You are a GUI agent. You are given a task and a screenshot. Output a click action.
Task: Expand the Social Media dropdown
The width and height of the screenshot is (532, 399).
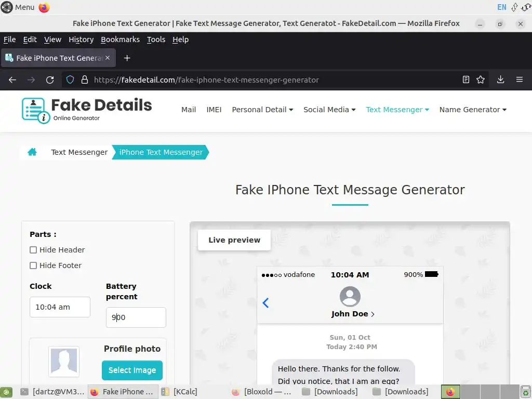click(x=329, y=110)
